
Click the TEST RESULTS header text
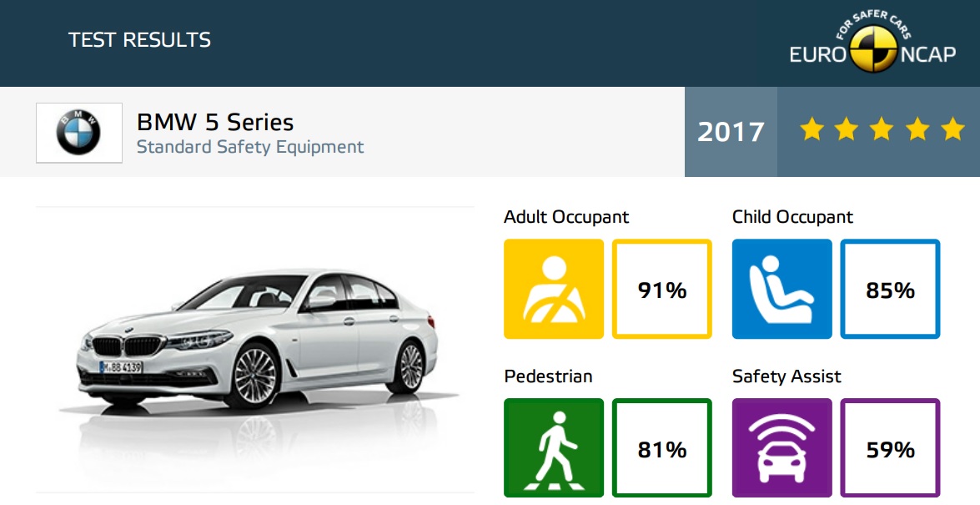click(139, 40)
